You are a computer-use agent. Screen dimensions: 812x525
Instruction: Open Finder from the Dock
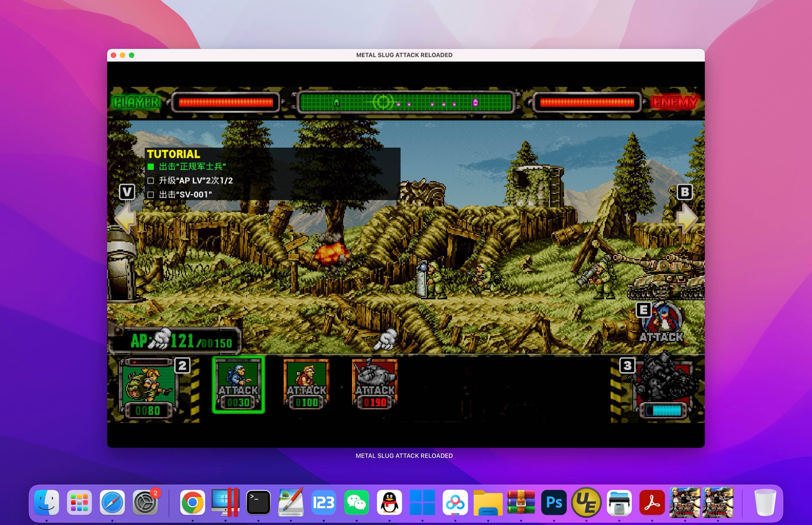(47, 502)
